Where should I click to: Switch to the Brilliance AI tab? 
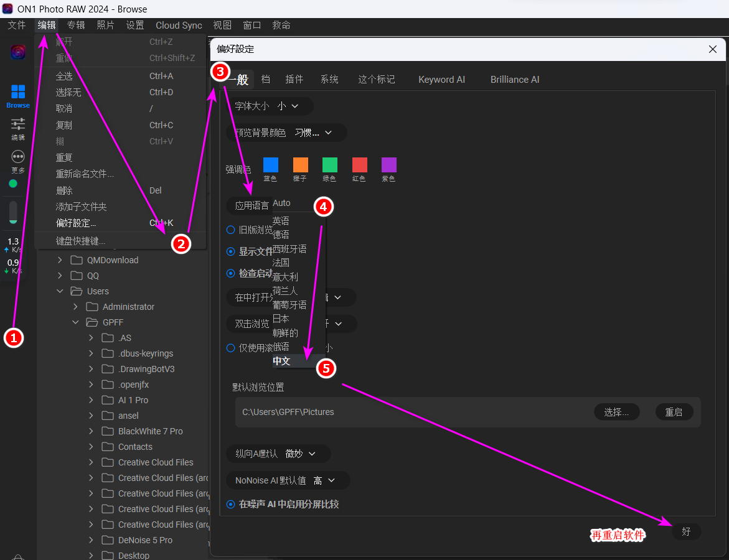click(x=515, y=80)
